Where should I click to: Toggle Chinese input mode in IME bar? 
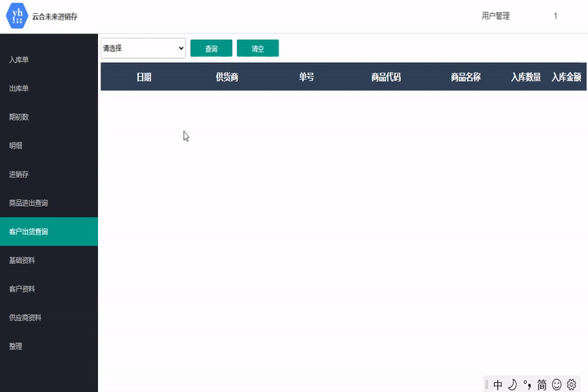tap(498, 385)
